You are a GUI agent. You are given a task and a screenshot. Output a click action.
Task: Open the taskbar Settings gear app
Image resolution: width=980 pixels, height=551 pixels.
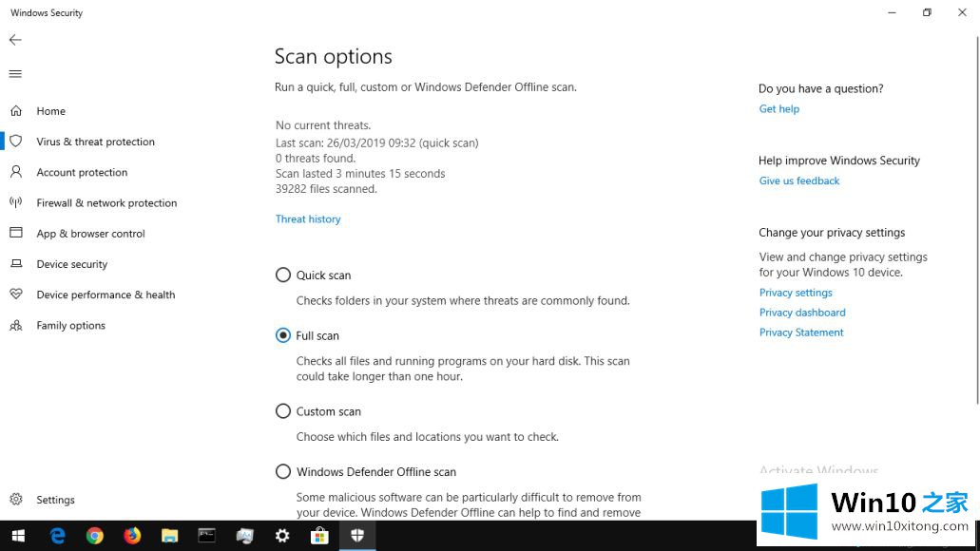(282, 536)
